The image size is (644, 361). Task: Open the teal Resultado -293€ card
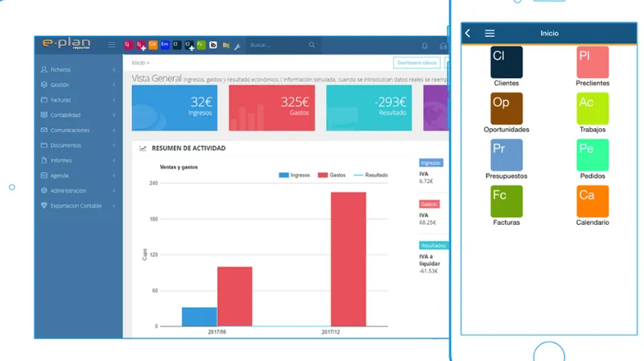369,108
